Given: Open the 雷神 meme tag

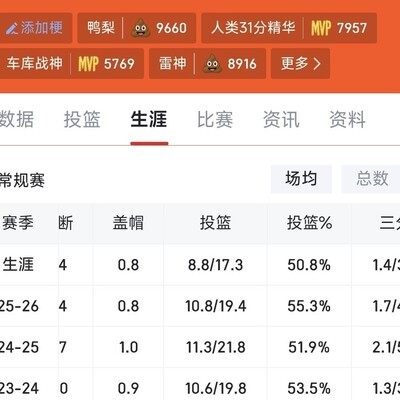Looking at the screenshot, I should (207, 63).
